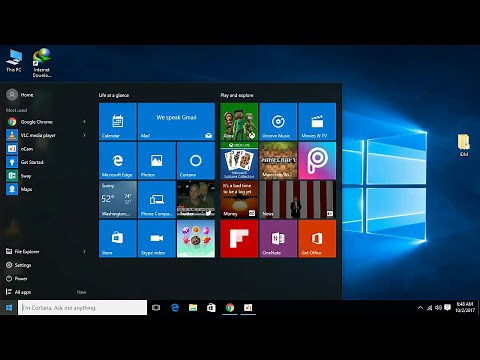
Task: Show All apps list
Action: [x=47, y=292]
